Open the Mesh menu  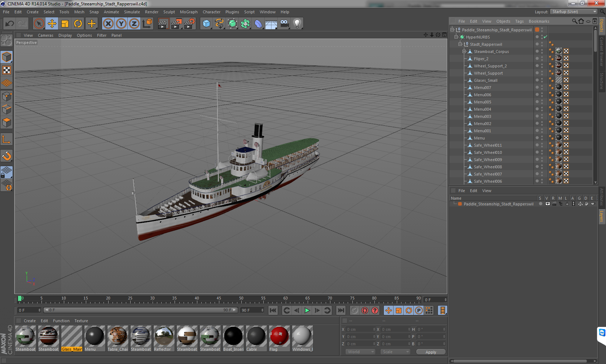79,12
